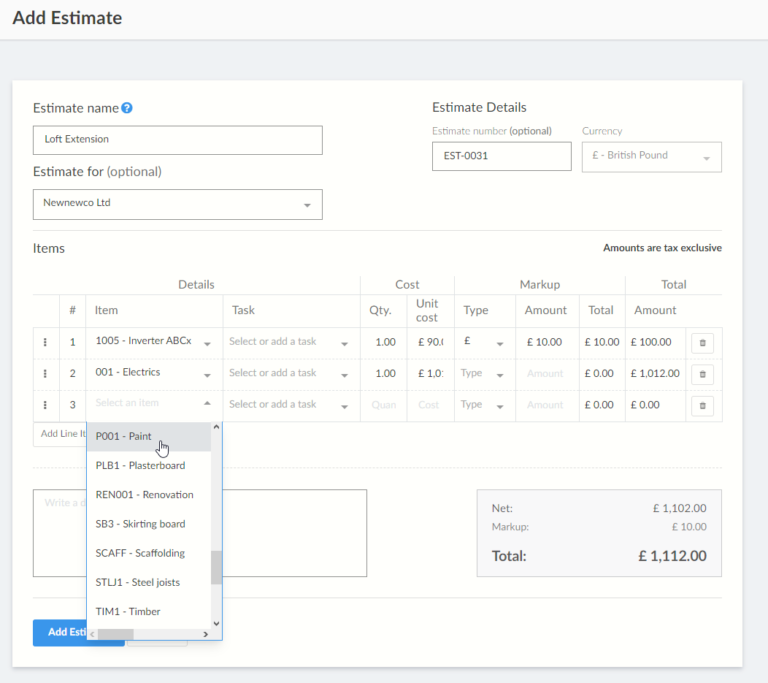
Task: Click the Add Line Item button
Action: tap(60, 434)
